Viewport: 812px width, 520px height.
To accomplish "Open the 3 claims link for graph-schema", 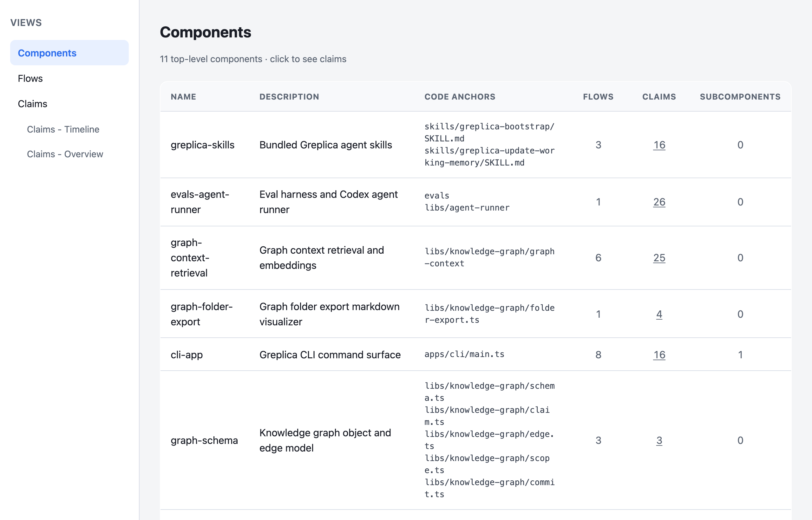I will point(659,440).
